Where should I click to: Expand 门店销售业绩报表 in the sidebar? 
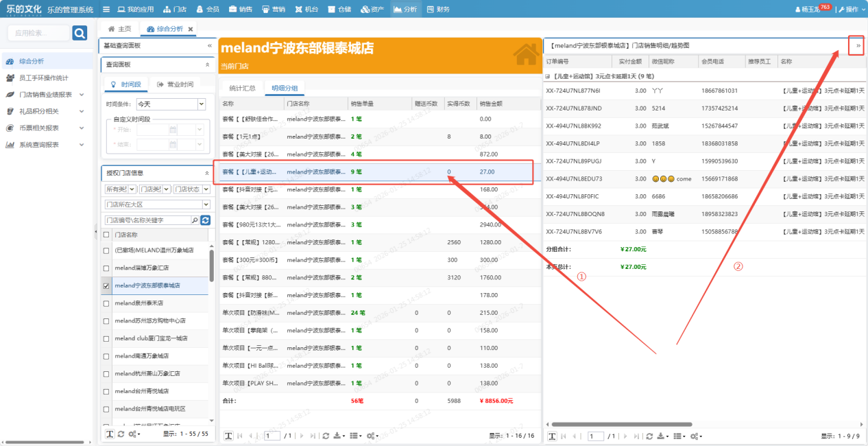pos(81,95)
